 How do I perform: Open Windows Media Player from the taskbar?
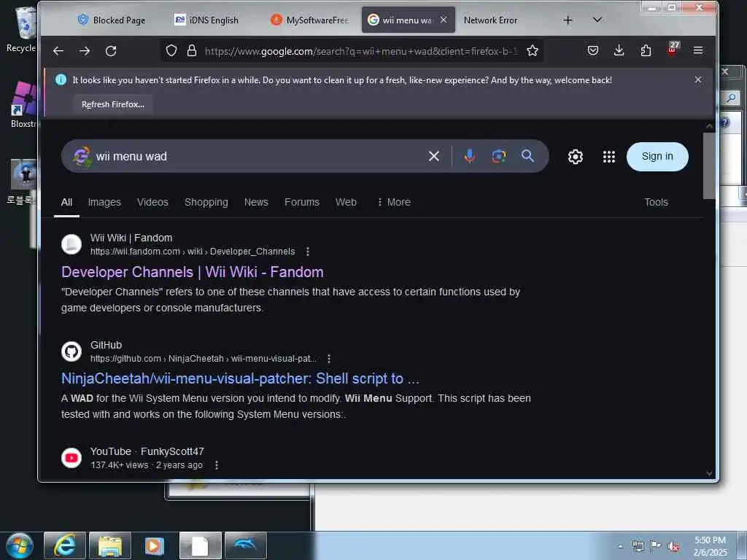point(155,545)
